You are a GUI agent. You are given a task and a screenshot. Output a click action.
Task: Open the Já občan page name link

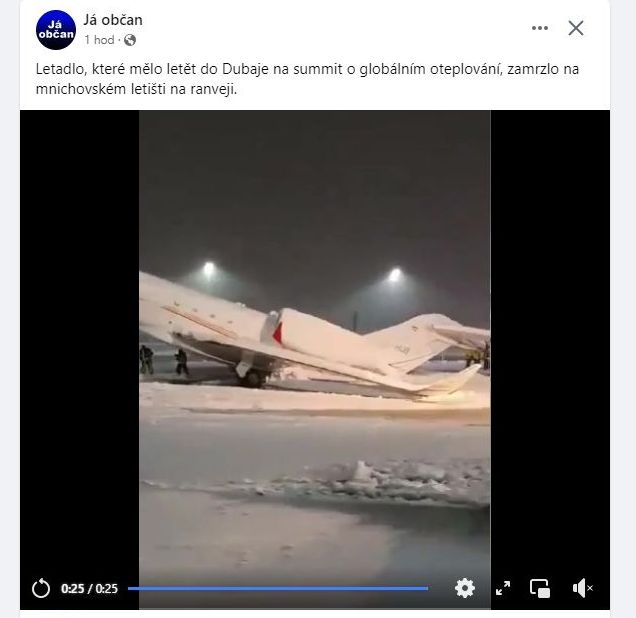coord(113,20)
